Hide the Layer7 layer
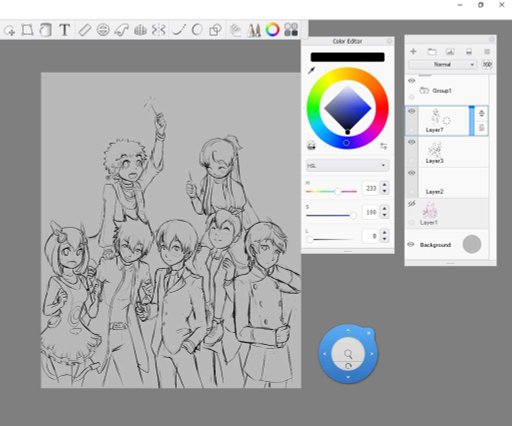The height and width of the screenshot is (426, 512). 412,111
